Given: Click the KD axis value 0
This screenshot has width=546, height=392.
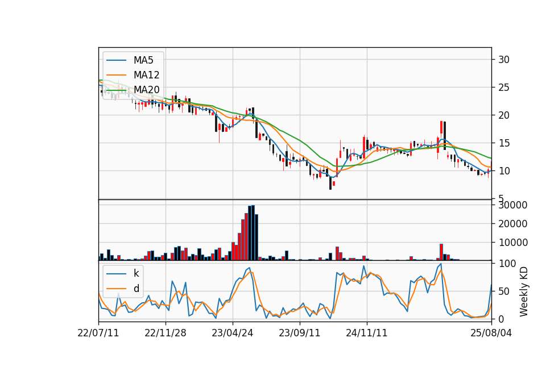Looking at the screenshot, I should click(x=501, y=319).
